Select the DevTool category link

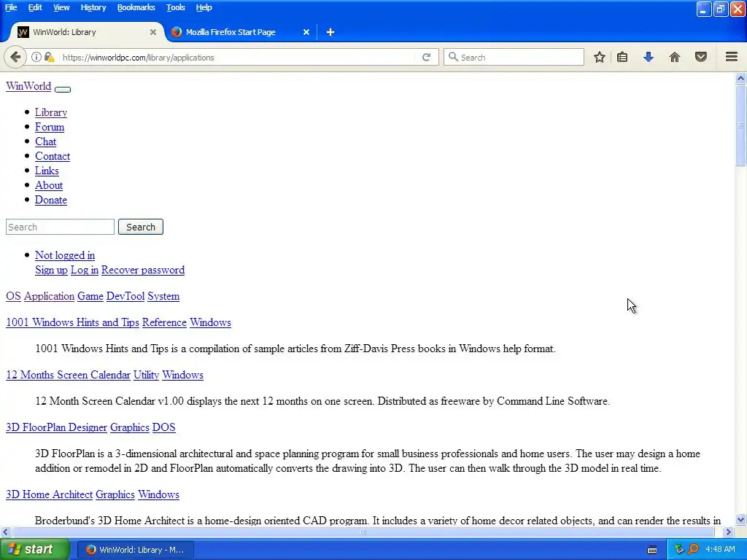coord(125,296)
